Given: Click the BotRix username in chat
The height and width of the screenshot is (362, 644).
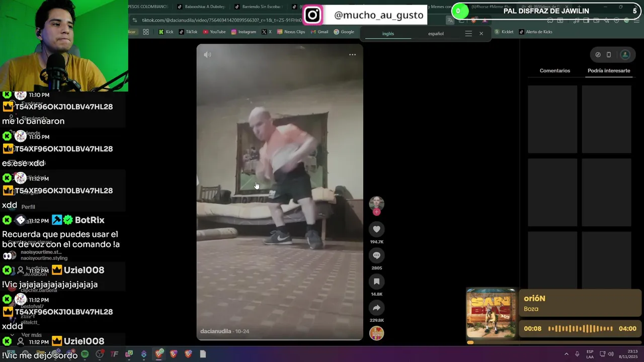Looking at the screenshot, I should (90, 220).
